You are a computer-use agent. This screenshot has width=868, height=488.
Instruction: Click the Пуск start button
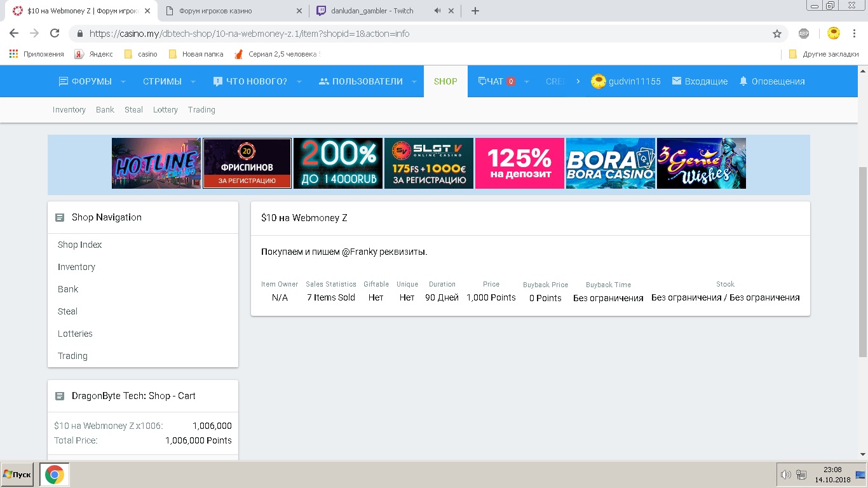pyautogui.click(x=17, y=475)
